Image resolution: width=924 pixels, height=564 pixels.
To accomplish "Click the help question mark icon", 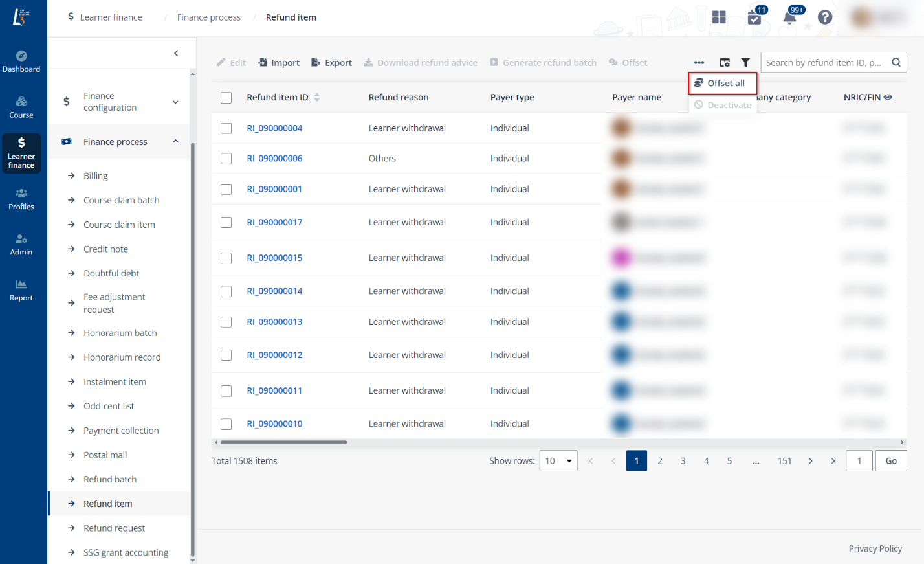I will 824,17.
